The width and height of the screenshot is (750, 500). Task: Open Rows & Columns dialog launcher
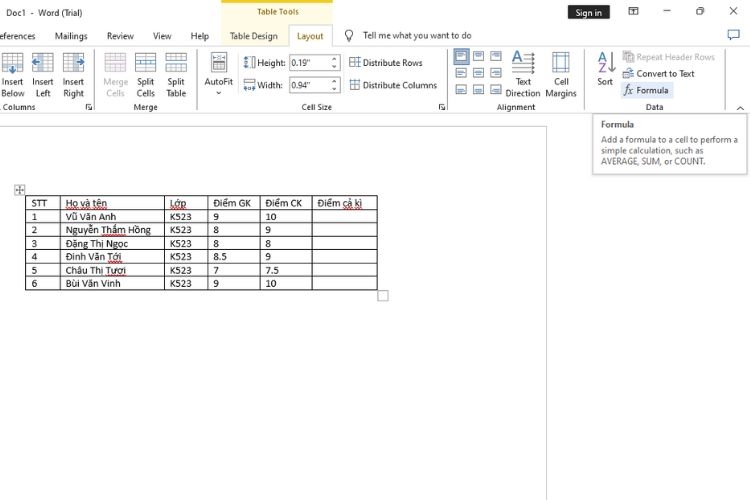[x=89, y=107]
